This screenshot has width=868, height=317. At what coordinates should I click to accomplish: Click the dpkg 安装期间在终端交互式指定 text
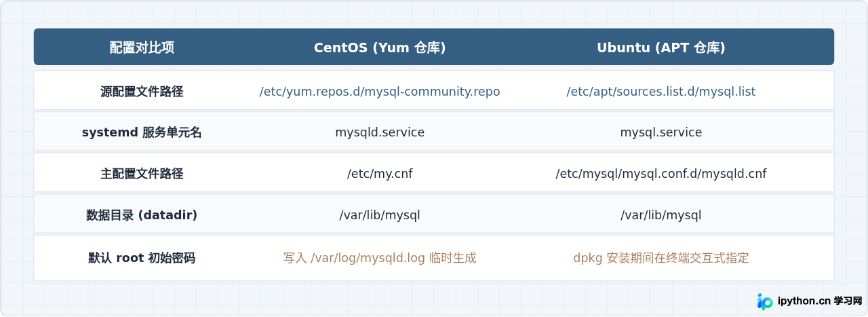tap(661, 258)
